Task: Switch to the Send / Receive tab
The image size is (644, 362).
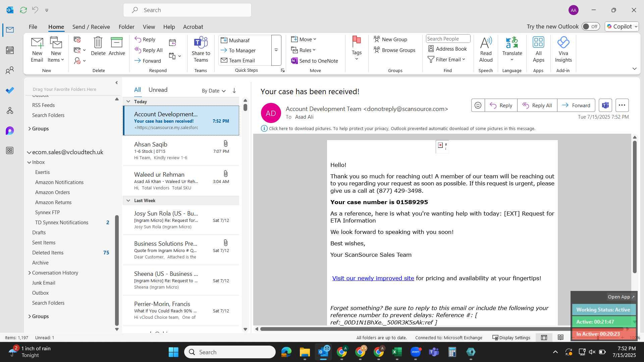Action: pyautogui.click(x=91, y=27)
